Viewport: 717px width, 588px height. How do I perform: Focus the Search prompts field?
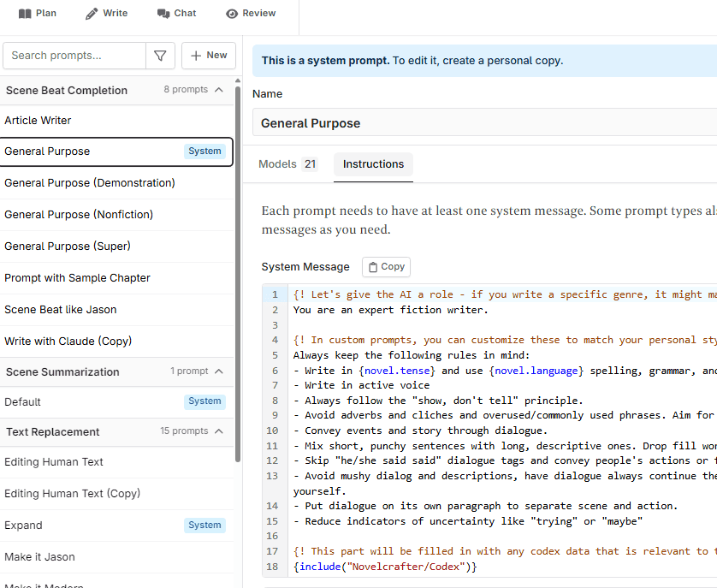point(74,56)
